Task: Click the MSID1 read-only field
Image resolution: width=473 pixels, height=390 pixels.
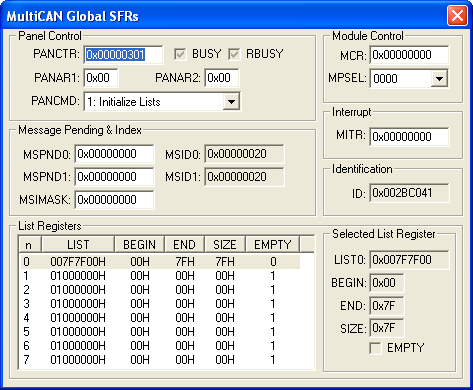Action: (x=244, y=177)
